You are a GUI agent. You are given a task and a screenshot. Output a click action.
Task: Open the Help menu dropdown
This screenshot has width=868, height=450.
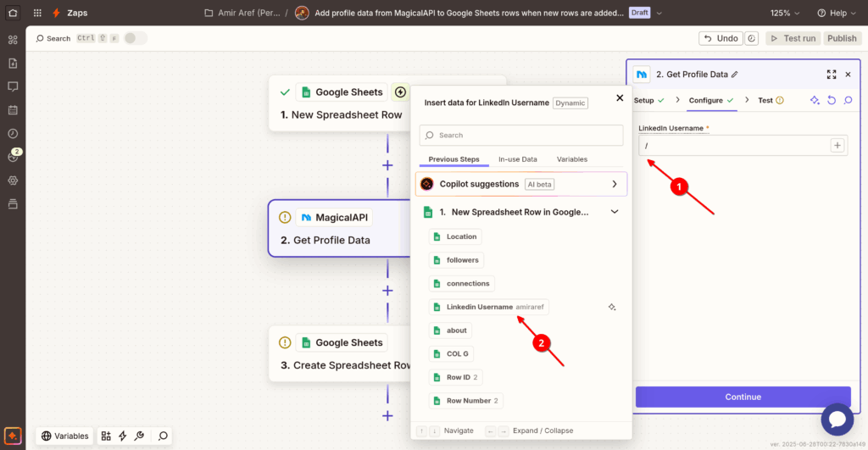click(x=837, y=13)
